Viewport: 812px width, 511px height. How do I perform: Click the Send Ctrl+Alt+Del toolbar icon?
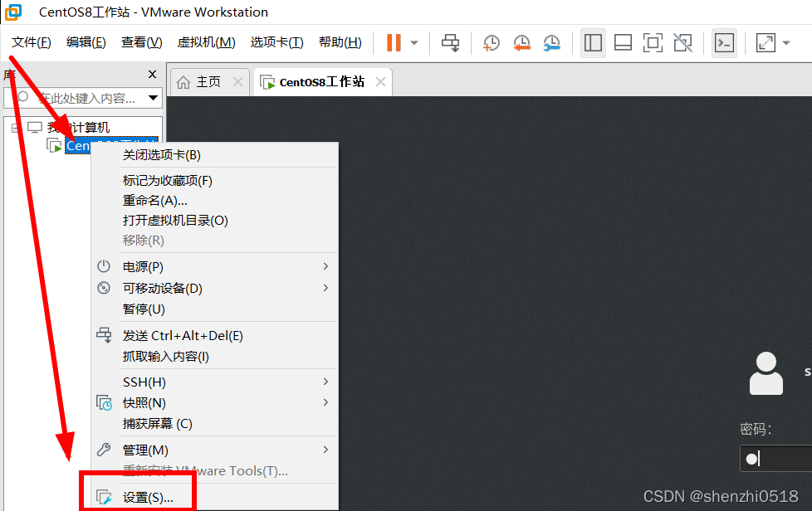point(450,42)
